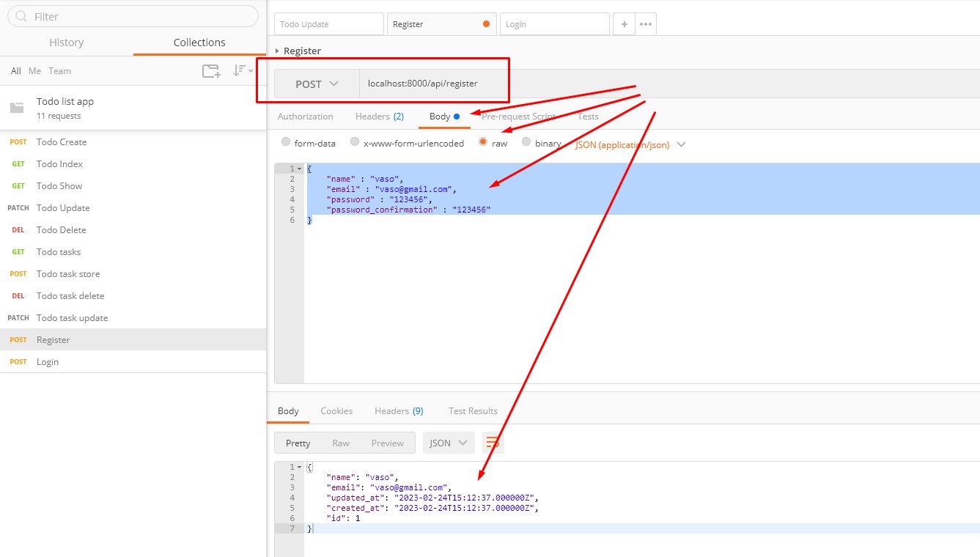The image size is (980, 557).
Task: Select the form-data radio button
Action: point(286,143)
